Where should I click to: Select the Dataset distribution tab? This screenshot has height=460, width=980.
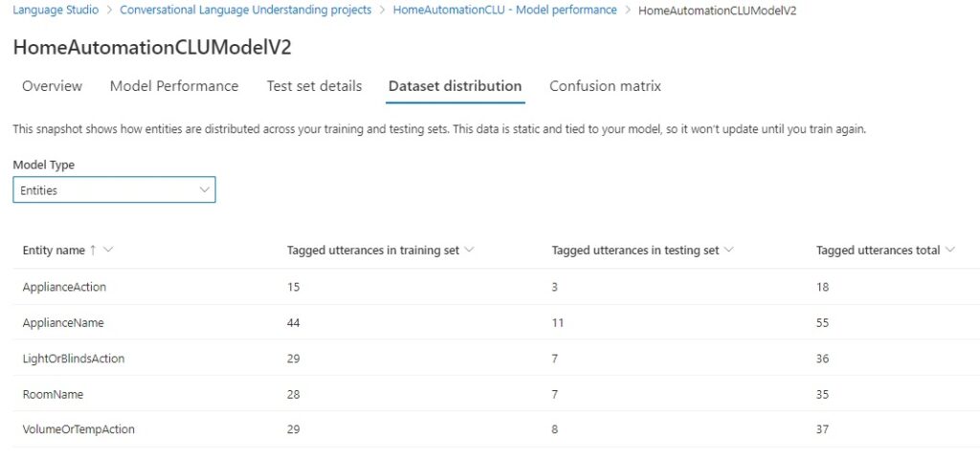(x=455, y=86)
